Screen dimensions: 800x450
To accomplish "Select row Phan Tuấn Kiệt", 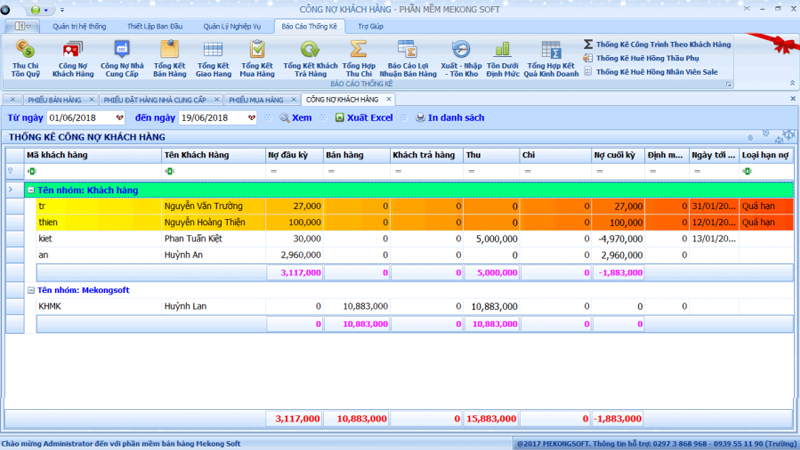I will [x=415, y=239].
